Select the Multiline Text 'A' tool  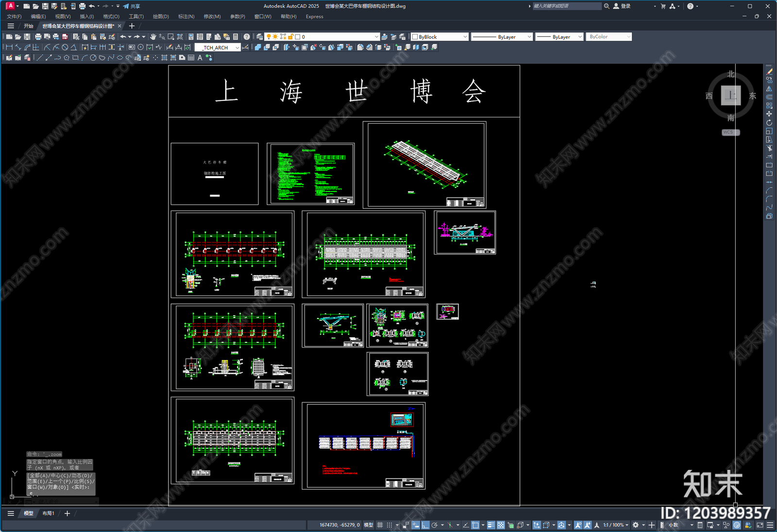coord(200,58)
